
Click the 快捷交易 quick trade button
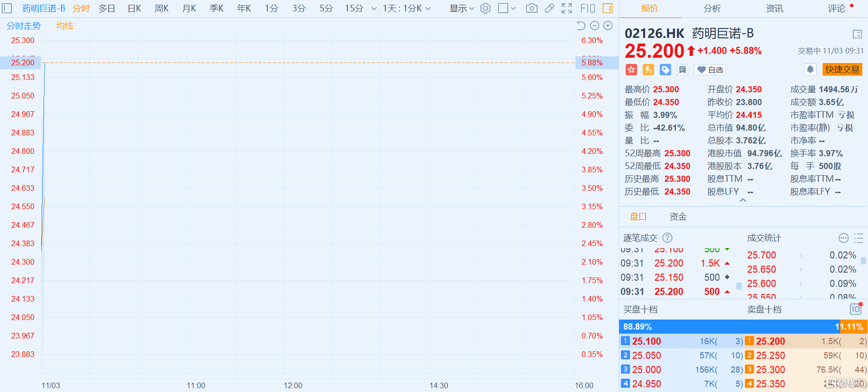click(x=842, y=70)
